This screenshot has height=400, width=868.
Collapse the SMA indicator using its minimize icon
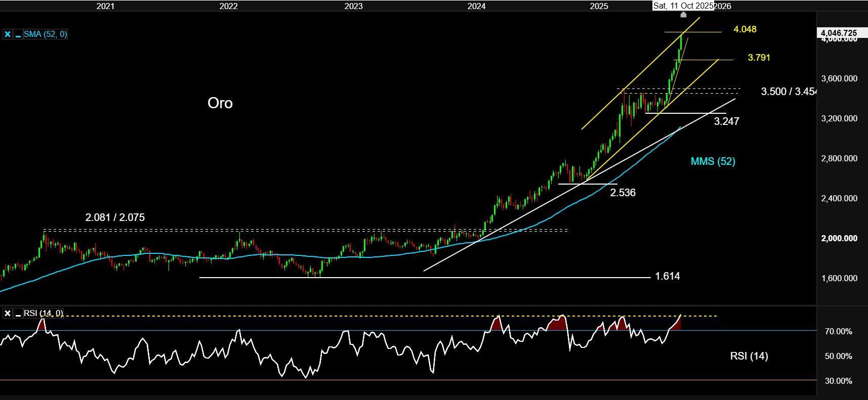click(x=18, y=34)
